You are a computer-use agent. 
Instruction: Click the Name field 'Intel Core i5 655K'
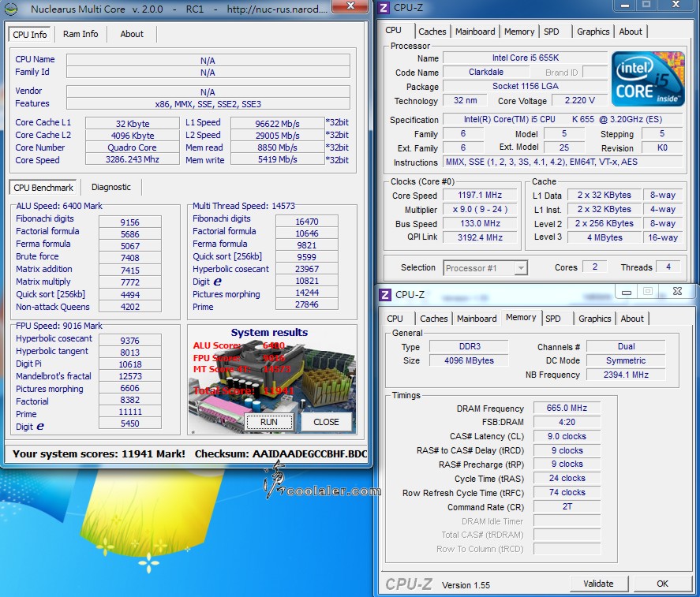pos(526,58)
